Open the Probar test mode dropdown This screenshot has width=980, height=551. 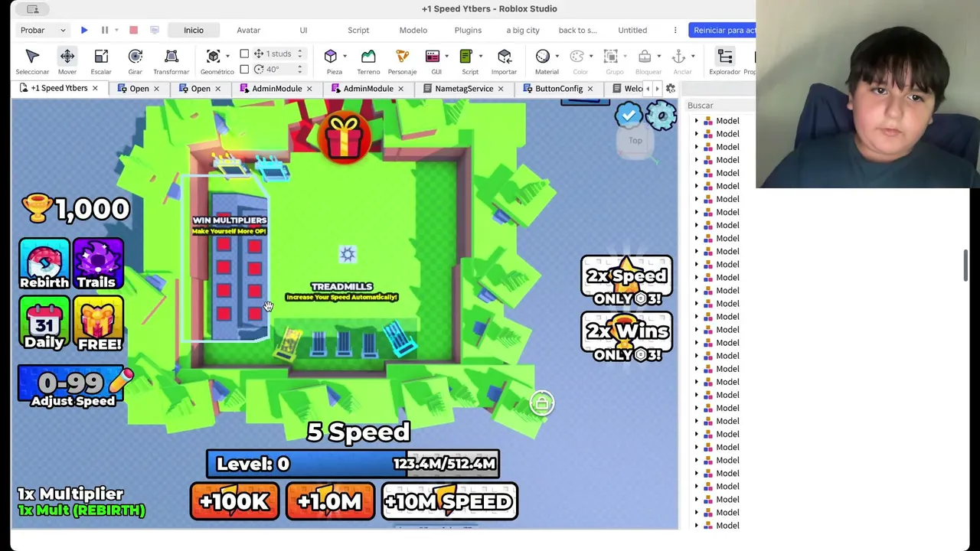tap(43, 30)
